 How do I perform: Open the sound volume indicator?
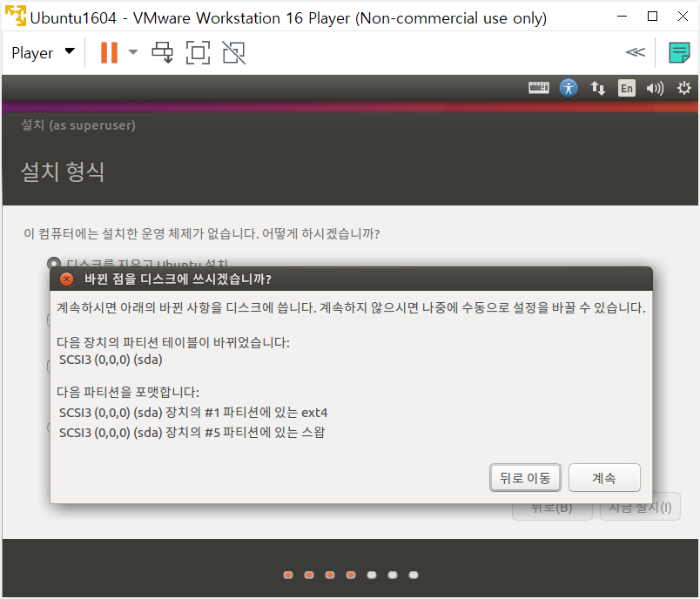(655, 89)
